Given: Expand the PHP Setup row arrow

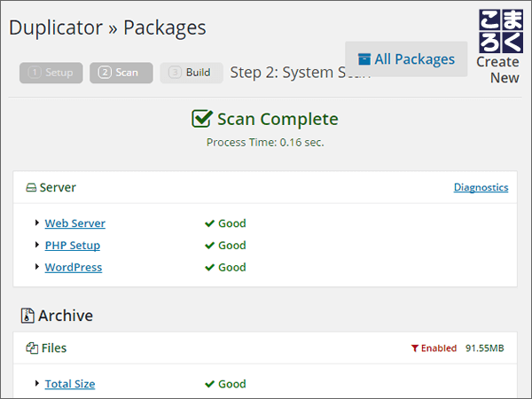Looking at the screenshot, I should coord(37,245).
